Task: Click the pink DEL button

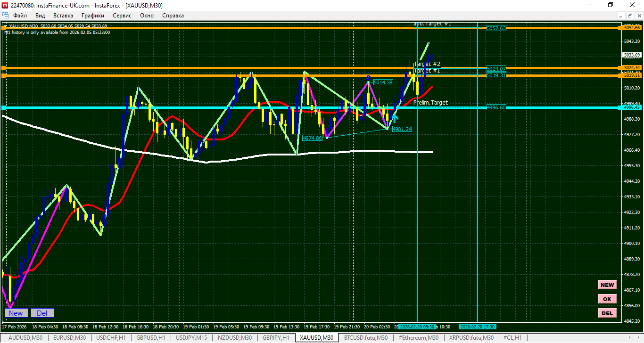Action: 607,313
